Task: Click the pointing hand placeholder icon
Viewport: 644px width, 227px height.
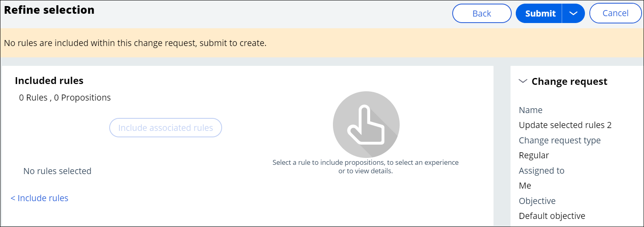Action: coord(366,124)
